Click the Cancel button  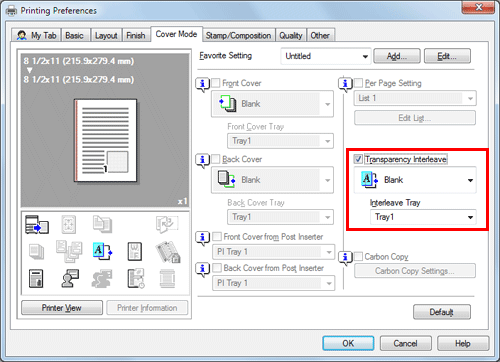pos(405,343)
